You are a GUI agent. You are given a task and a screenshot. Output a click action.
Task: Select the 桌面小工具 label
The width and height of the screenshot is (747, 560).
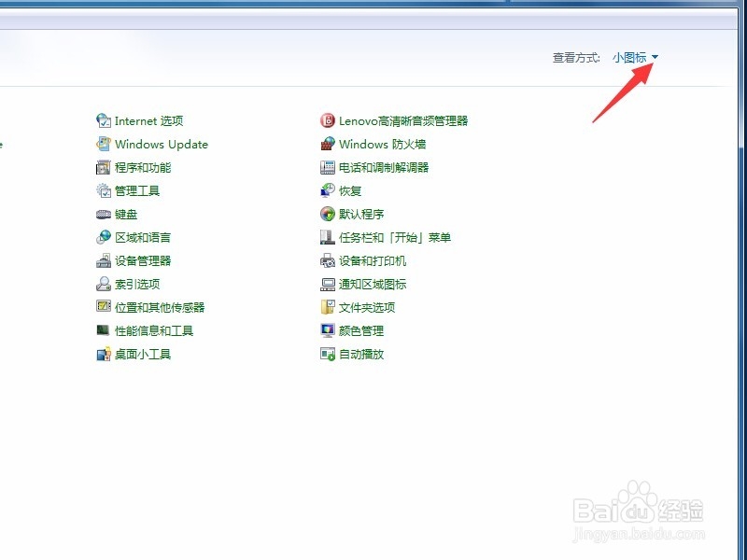coord(143,355)
